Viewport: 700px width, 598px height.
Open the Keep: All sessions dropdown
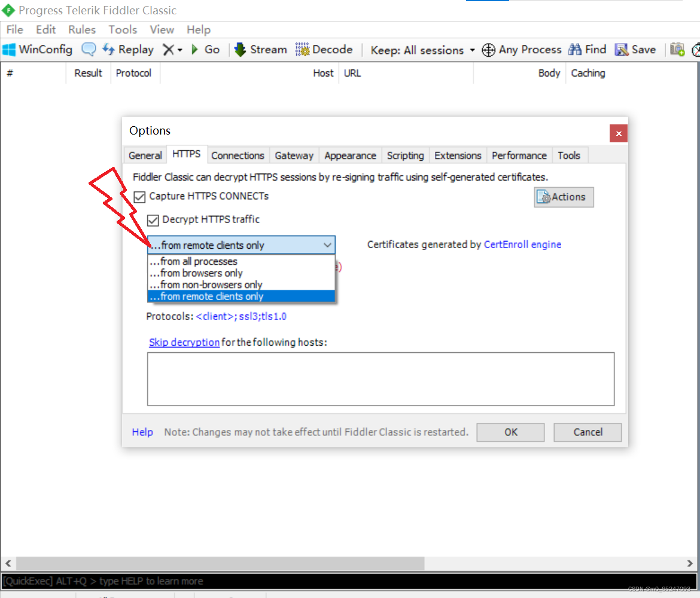[423, 50]
